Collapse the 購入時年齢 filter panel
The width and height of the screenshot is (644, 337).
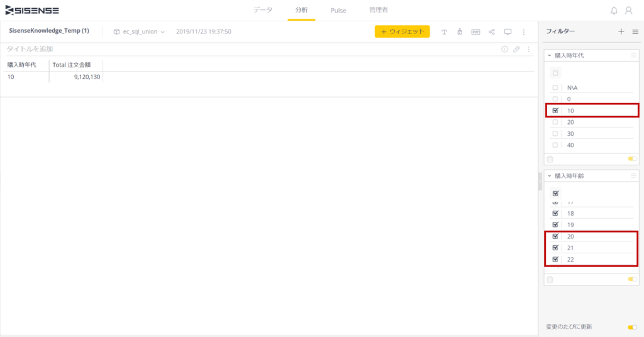(549, 175)
